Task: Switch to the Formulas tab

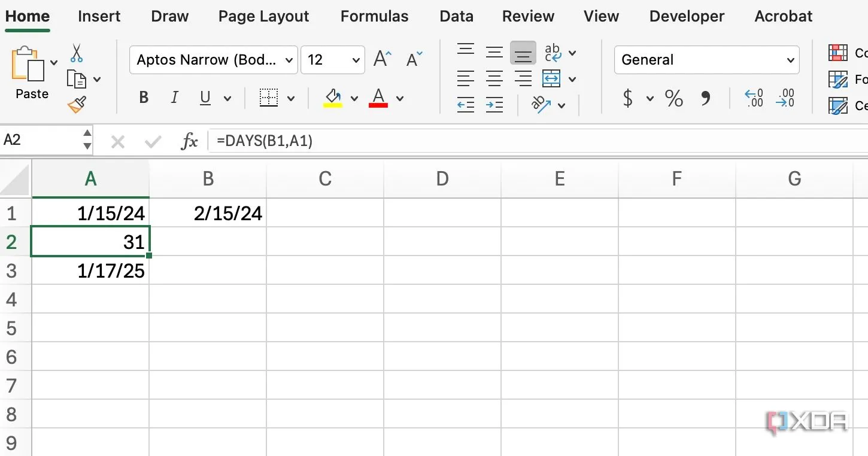Action: point(374,17)
